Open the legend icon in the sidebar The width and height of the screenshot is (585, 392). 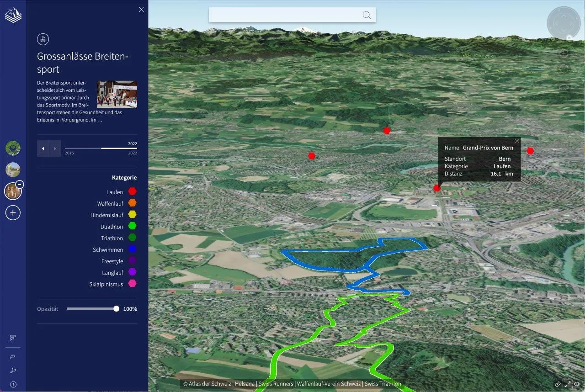coord(13,338)
